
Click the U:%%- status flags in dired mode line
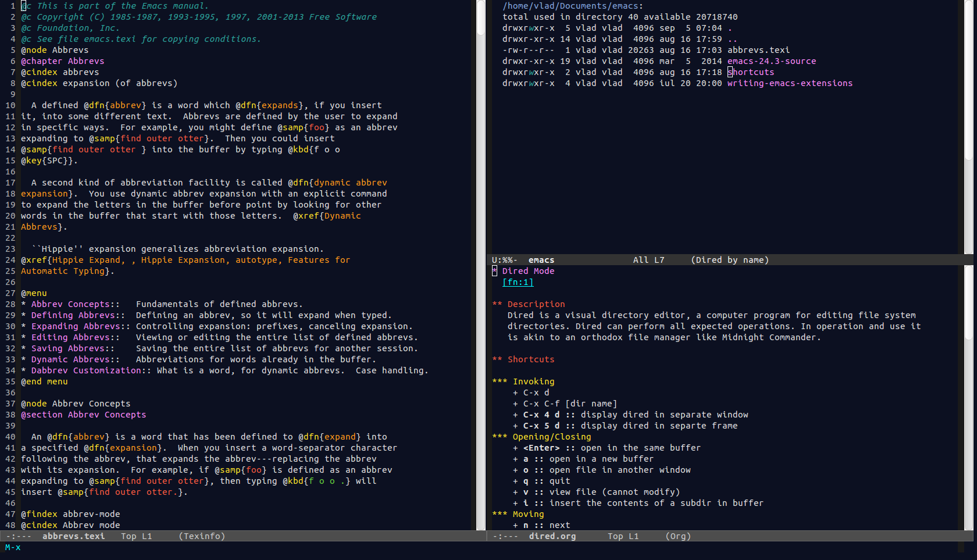click(505, 260)
